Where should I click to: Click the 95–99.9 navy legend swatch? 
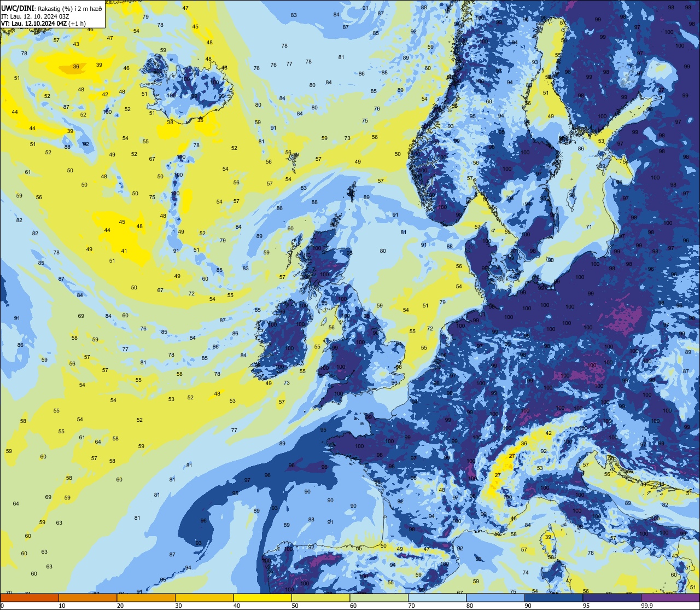click(612, 597)
